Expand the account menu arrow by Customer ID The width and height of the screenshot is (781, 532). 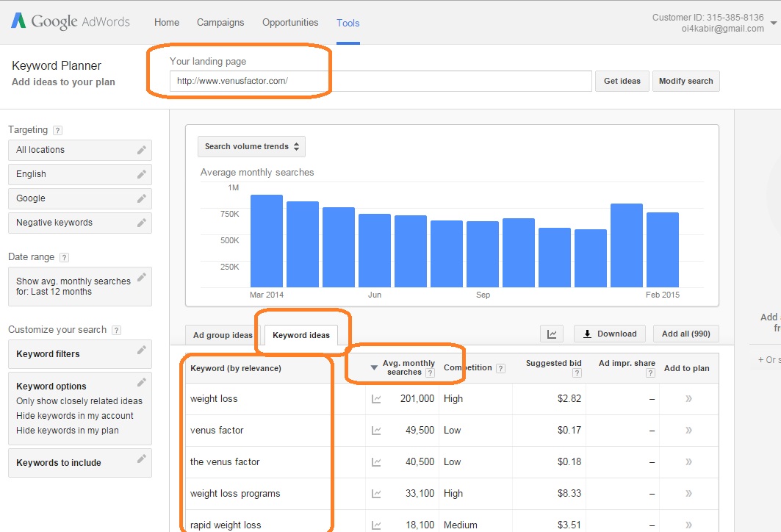tap(774, 23)
